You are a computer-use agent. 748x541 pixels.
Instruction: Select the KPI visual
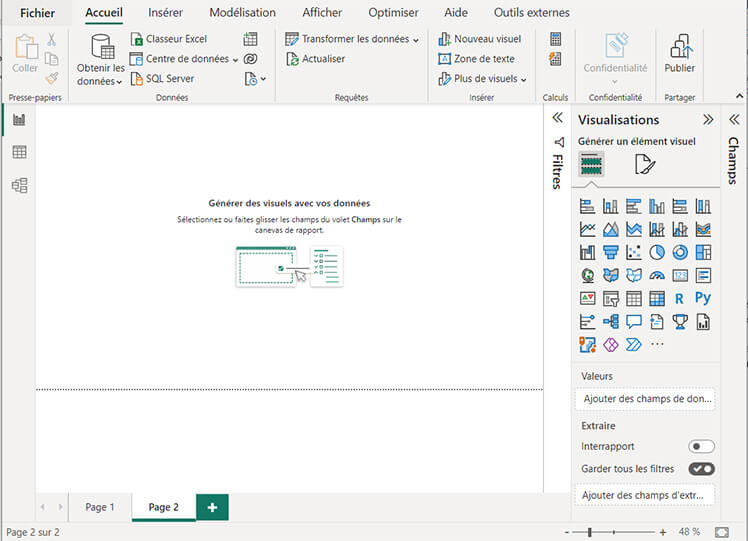(x=587, y=299)
